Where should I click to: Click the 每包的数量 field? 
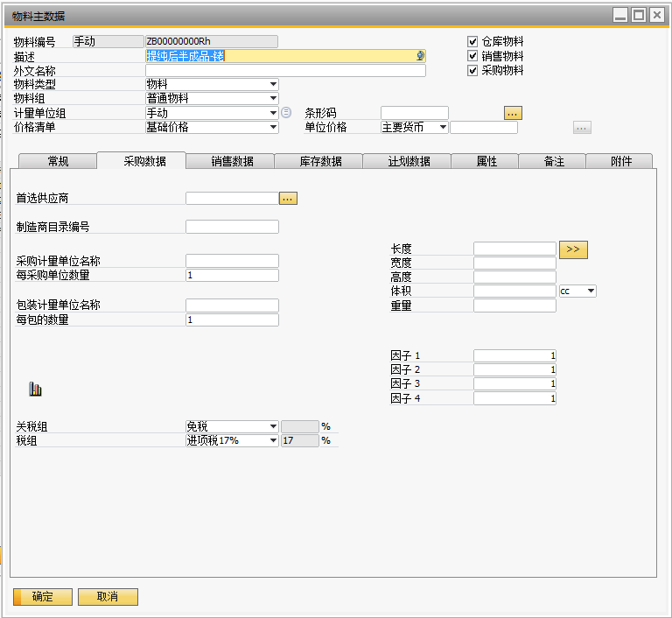232,320
